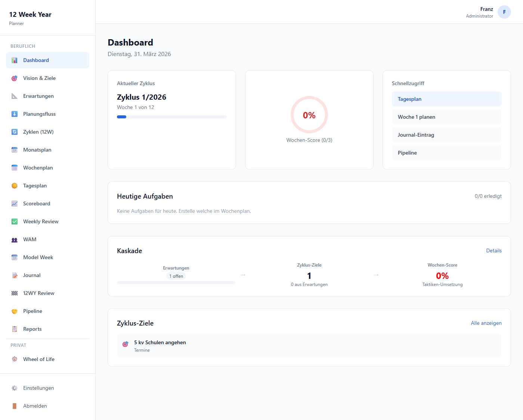Select the 12WY Review grid icon

[x=14, y=293]
